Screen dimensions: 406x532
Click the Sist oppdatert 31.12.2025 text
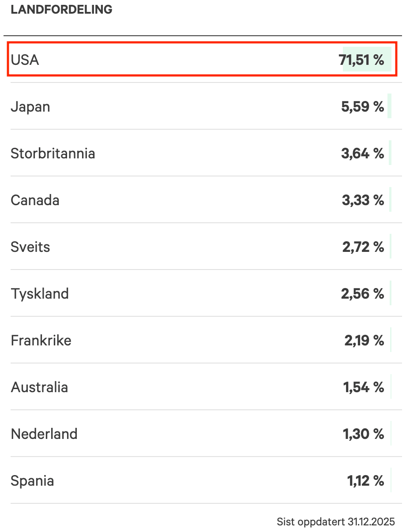(x=335, y=522)
